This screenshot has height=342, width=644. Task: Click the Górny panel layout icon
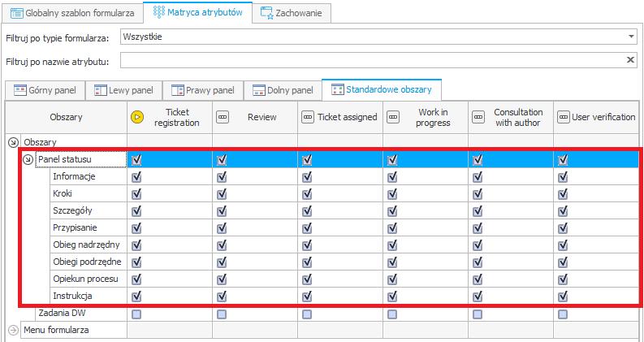click(x=20, y=90)
